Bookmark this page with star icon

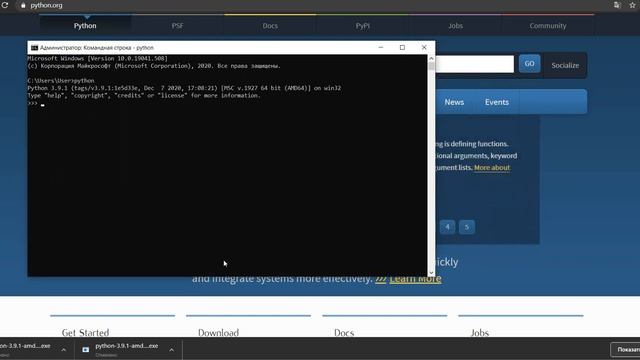(x=633, y=5)
